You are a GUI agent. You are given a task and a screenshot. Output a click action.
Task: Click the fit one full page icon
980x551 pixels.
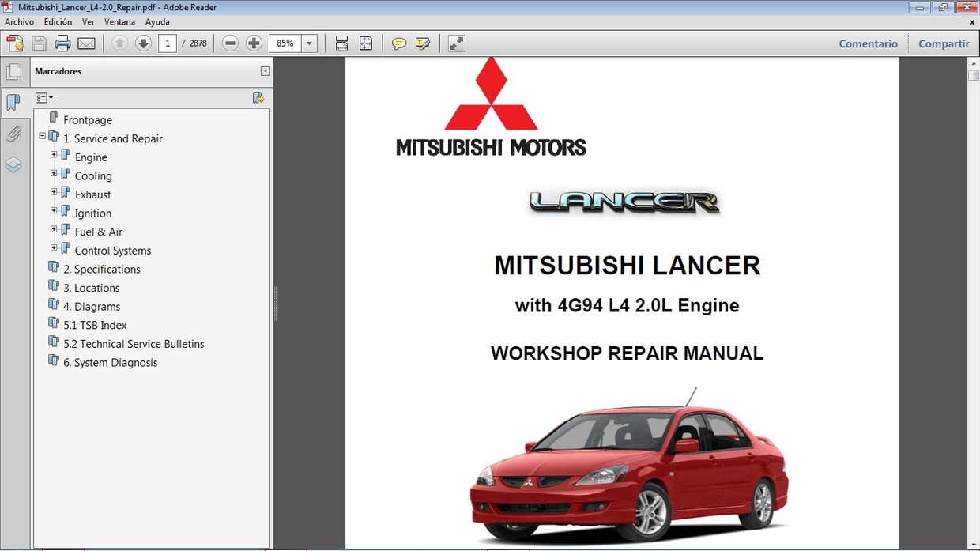[x=365, y=43]
